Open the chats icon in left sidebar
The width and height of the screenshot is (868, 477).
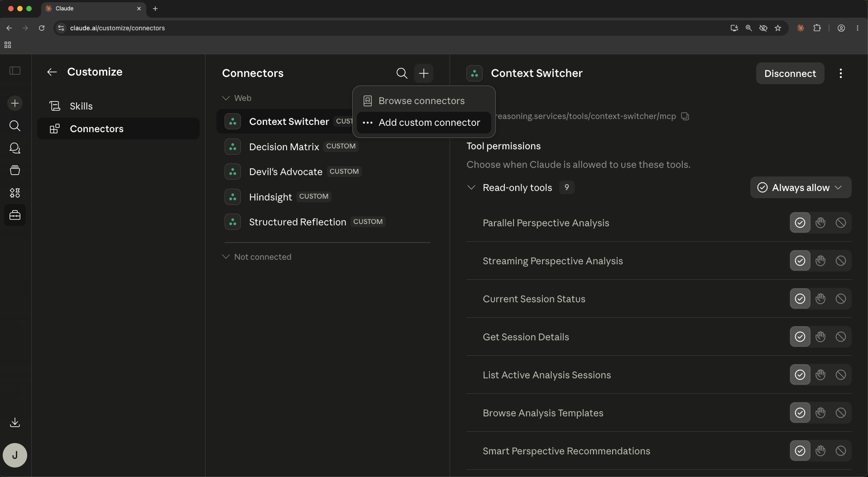tap(15, 148)
